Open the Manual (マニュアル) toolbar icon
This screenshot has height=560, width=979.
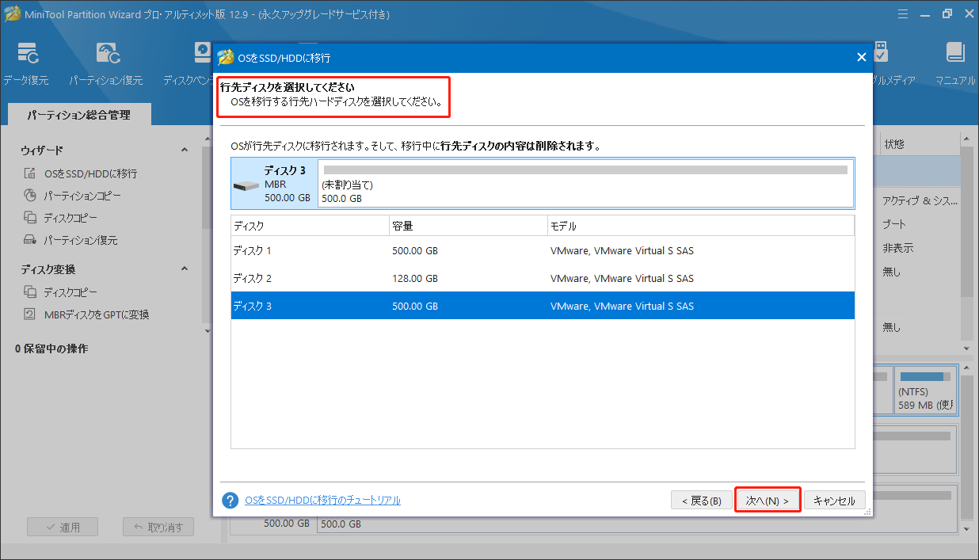[x=954, y=63]
